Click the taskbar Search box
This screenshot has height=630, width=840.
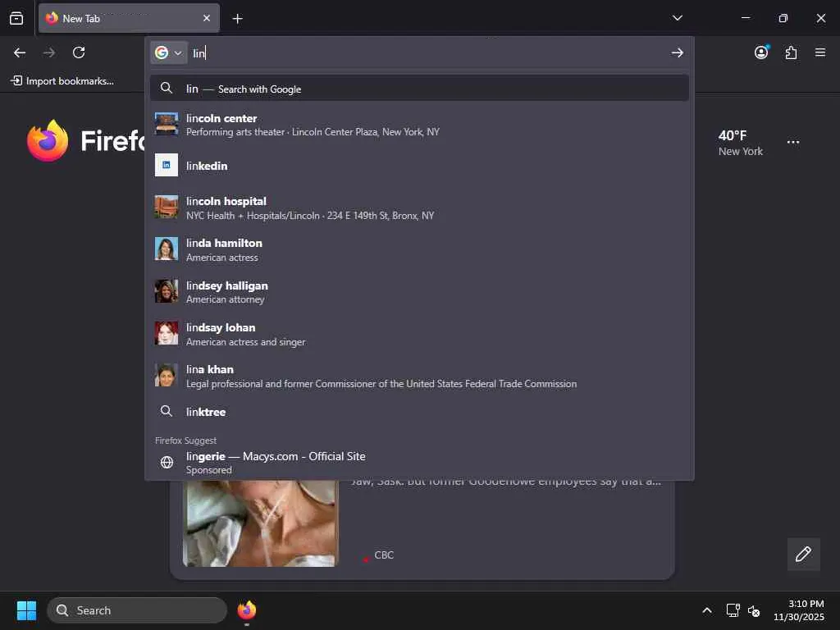click(x=137, y=610)
